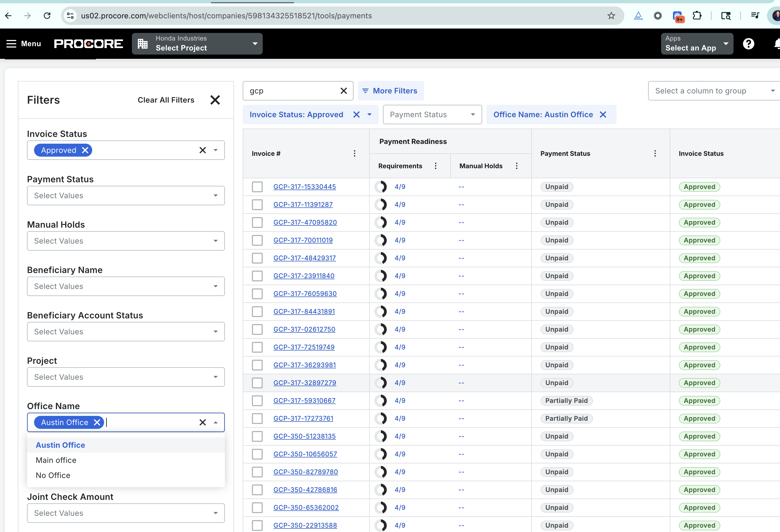Select the checkbox for GCP-317-15330445
Screen dimensions: 780x532
(257, 187)
